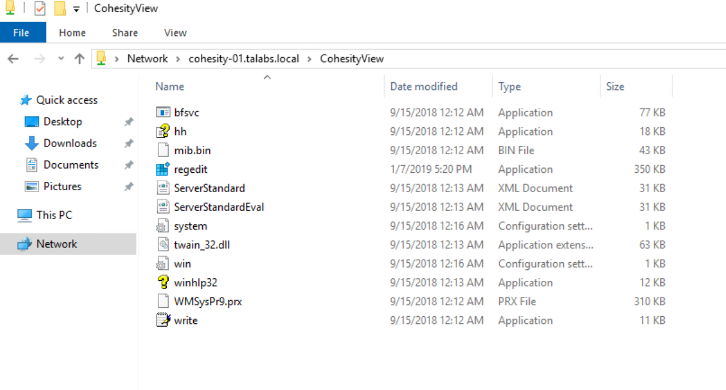The image size is (726, 390).
Task: Expand the chevron after Network in address bar
Action: click(x=178, y=59)
